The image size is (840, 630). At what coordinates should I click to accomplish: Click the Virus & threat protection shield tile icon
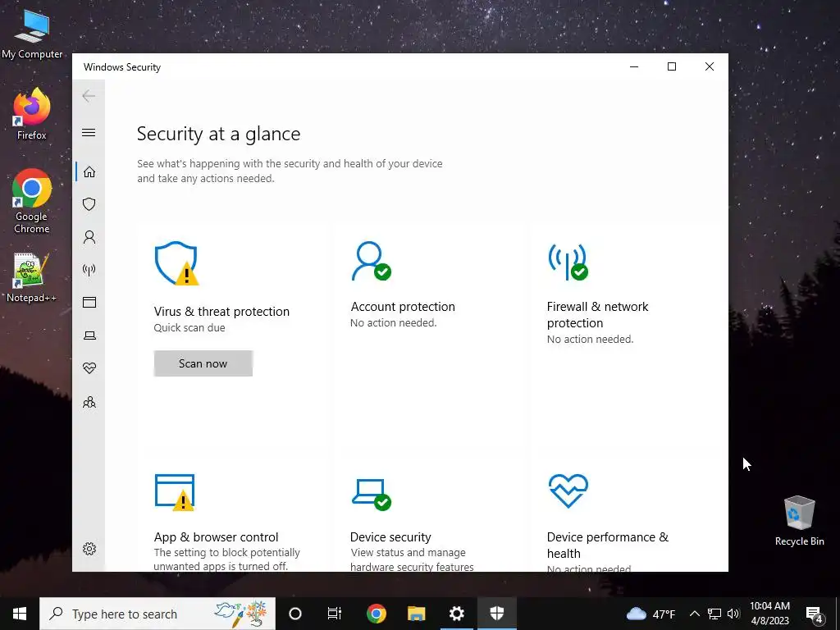(x=176, y=263)
